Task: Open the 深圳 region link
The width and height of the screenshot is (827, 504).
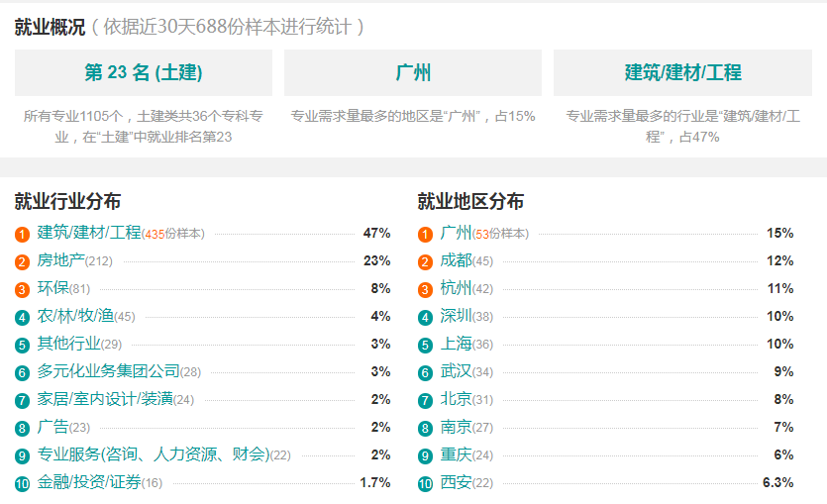Action: coord(457,316)
